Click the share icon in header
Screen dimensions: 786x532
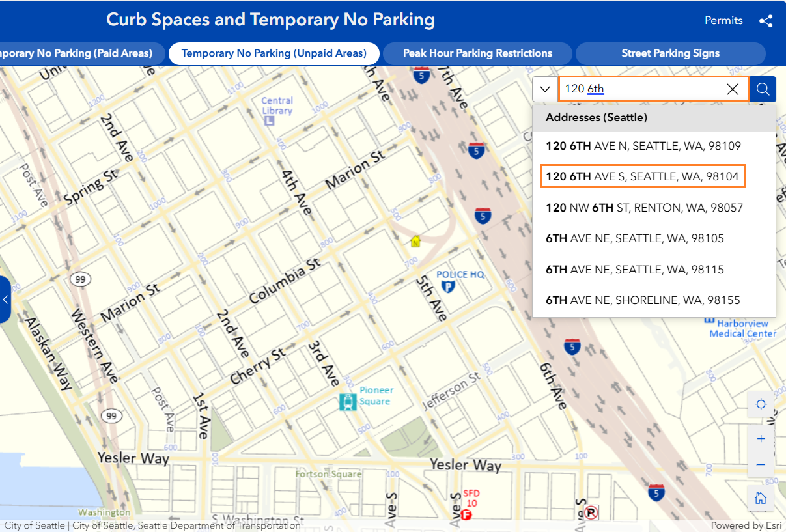pos(766,21)
